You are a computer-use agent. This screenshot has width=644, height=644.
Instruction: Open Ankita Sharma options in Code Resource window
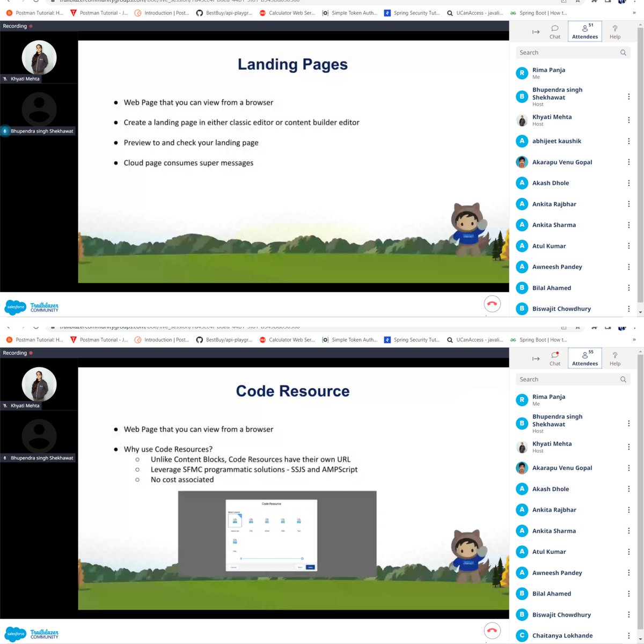[628, 531]
